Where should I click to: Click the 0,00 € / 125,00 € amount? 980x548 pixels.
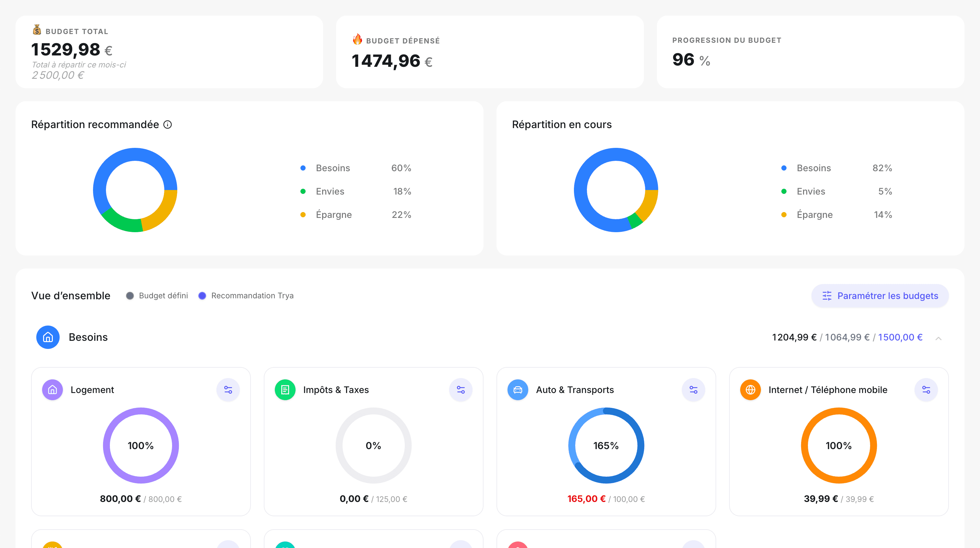point(374,499)
